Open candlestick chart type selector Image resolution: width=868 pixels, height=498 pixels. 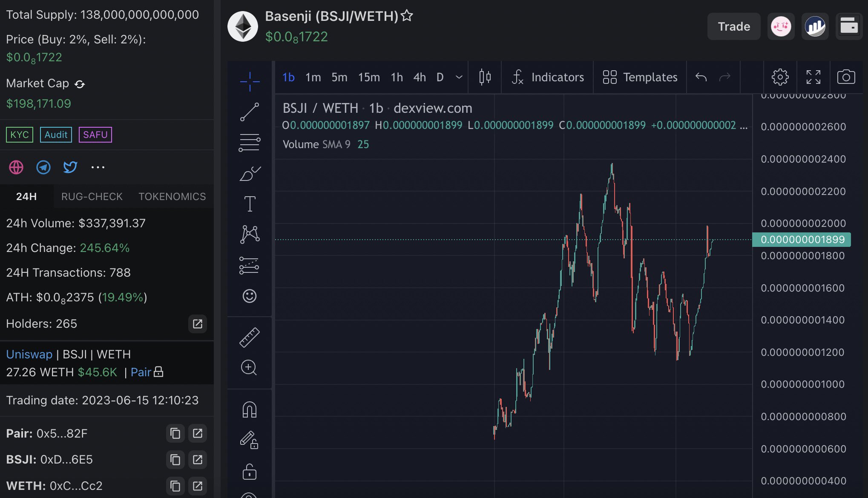click(x=485, y=77)
